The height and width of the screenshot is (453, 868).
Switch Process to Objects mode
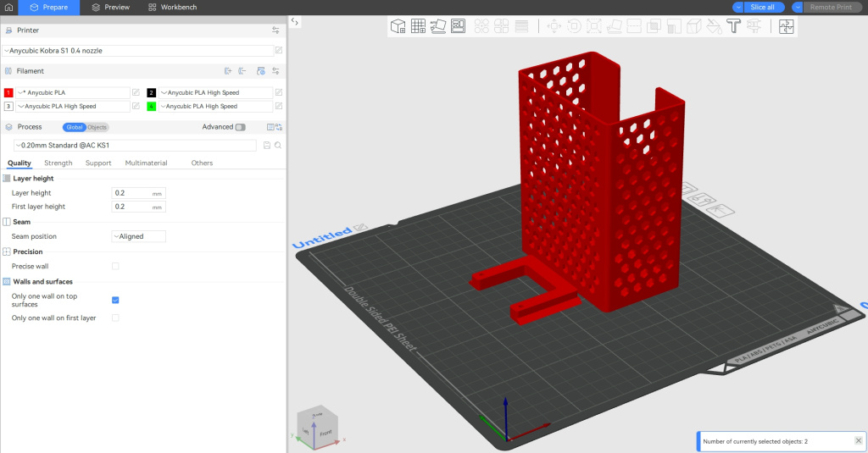click(x=97, y=127)
